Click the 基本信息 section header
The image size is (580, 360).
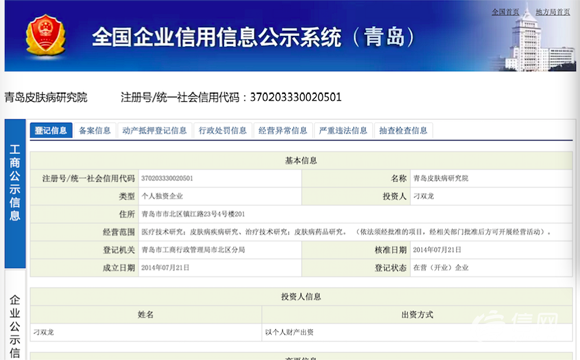(301, 160)
